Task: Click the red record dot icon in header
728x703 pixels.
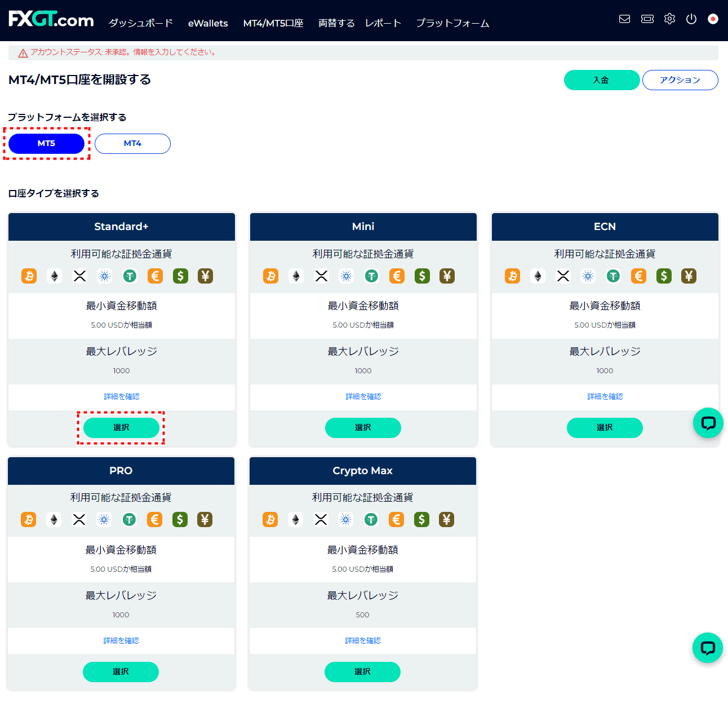Action: click(713, 19)
